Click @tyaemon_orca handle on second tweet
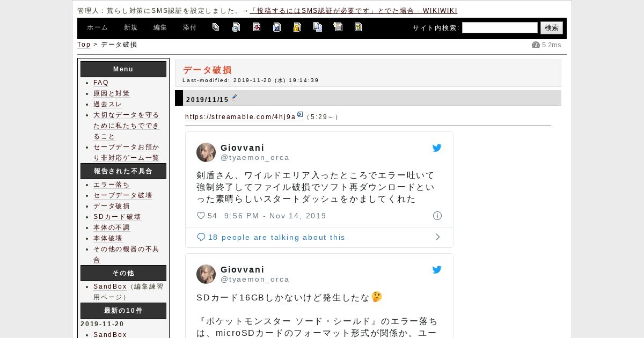 coord(255,280)
